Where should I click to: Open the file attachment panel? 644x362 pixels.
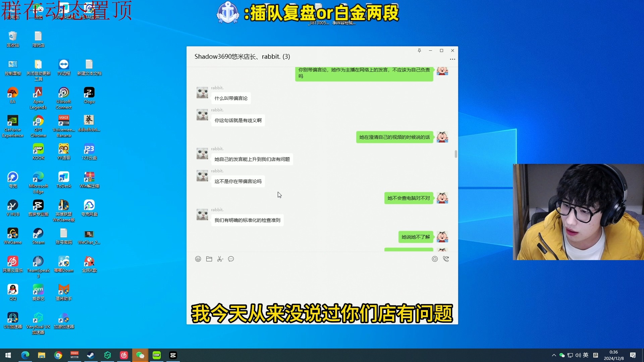pyautogui.click(x=209, y=259)
